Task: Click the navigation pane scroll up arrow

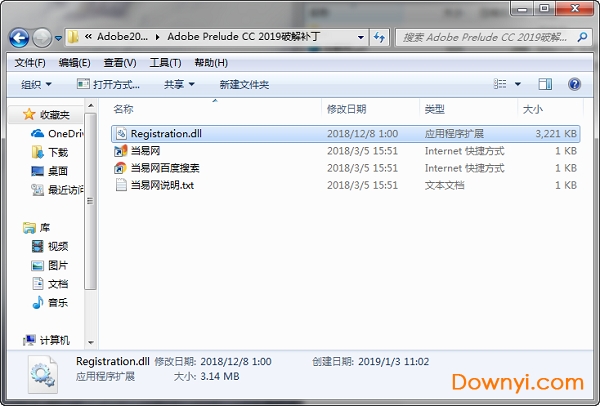Action: coord(90,105)
